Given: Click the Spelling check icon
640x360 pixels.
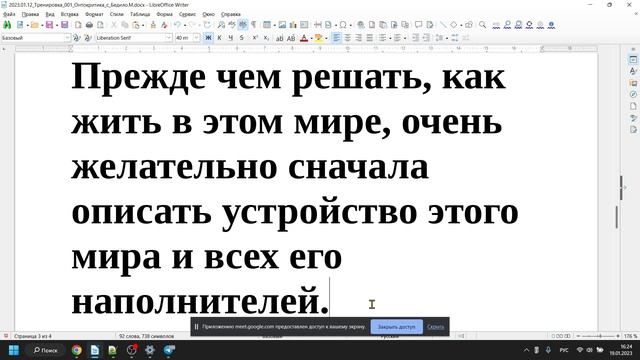Looking at the screenshot, I should 232,25.
